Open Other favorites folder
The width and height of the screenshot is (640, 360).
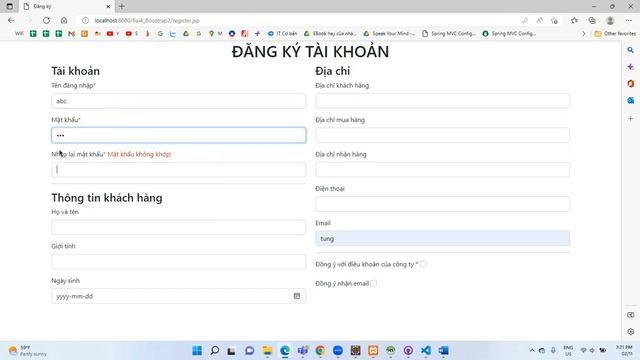coord(615,33)
